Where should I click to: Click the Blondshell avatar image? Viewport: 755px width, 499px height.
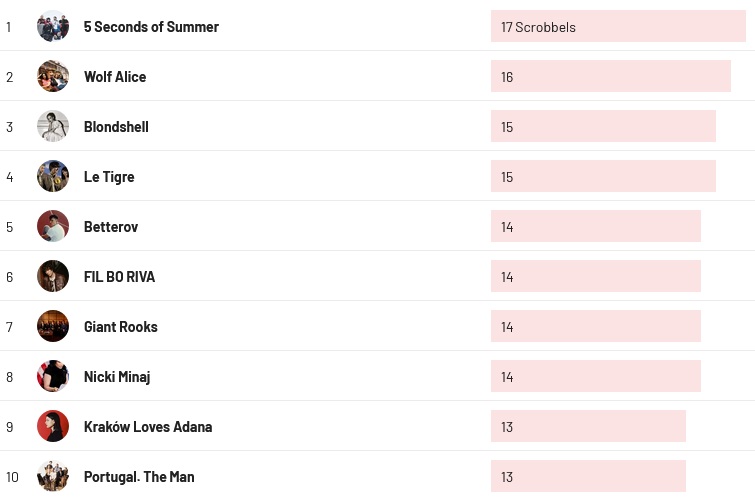coord(53,126)
